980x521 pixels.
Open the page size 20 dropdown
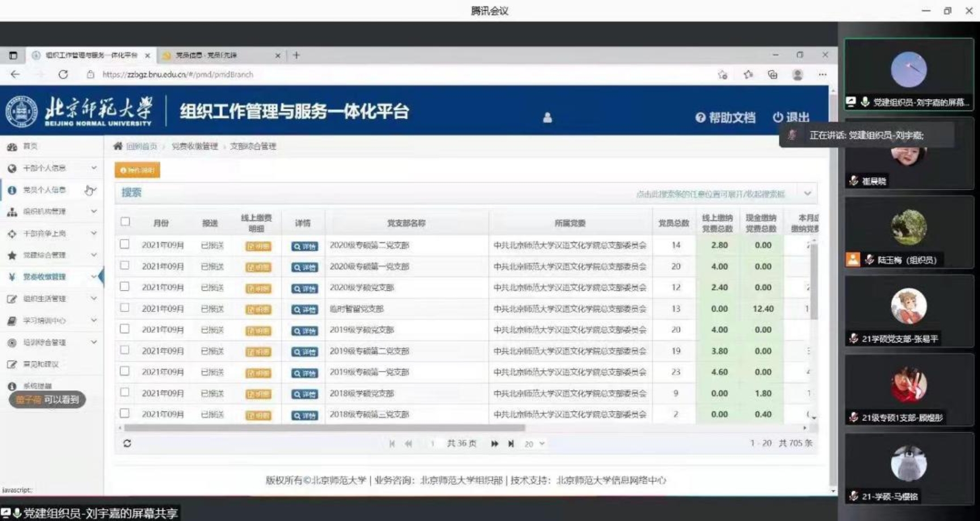[x=533, y=444]
